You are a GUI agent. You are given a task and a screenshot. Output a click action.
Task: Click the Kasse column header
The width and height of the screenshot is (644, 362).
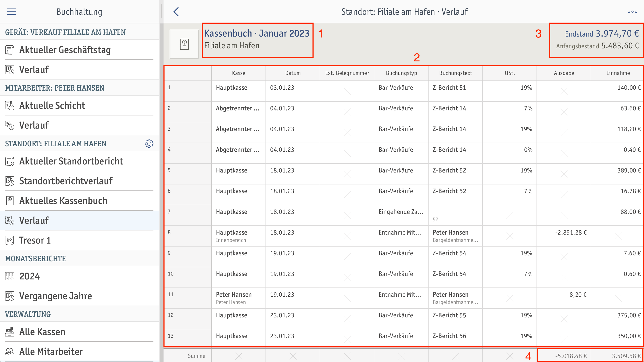[238, 73]
